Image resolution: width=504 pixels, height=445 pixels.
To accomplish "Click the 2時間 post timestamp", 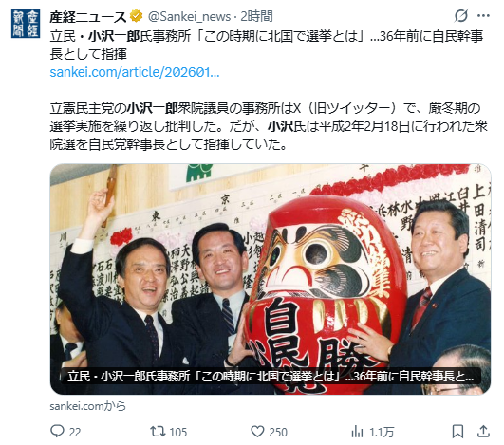I will (x=257, y=16).
